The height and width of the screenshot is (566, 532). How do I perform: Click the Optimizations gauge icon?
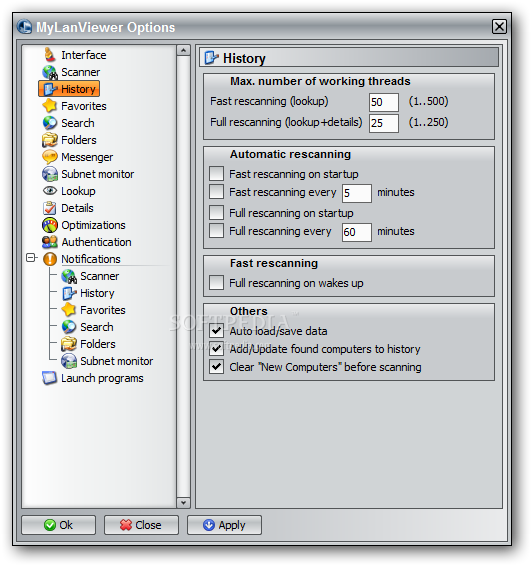pyautogui.click(x=50, y=225)
